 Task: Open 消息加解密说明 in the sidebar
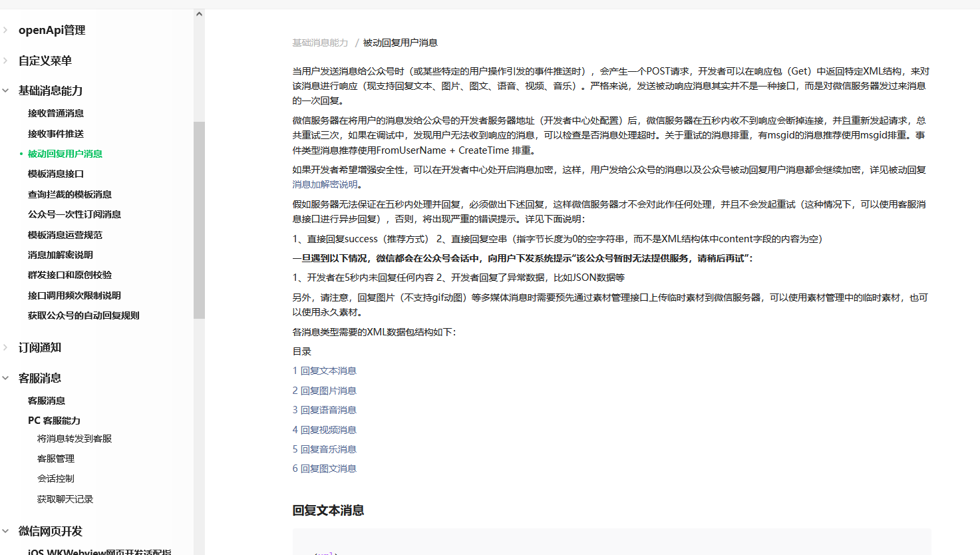pyautogui.click(x=61, y=255)
